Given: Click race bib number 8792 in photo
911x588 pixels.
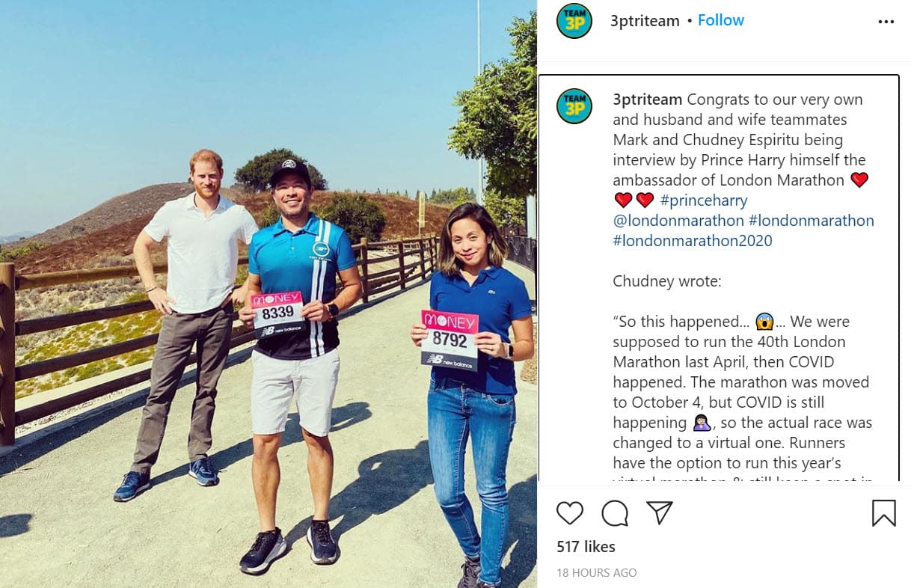Looking at the screenshot, I should coord(450,340).
